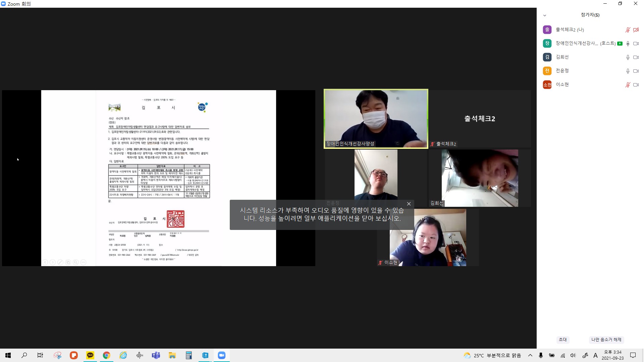This screenshot has height=362, width=644.
Task: Click the camera icon next to 이소현
Action: point(636,85)
